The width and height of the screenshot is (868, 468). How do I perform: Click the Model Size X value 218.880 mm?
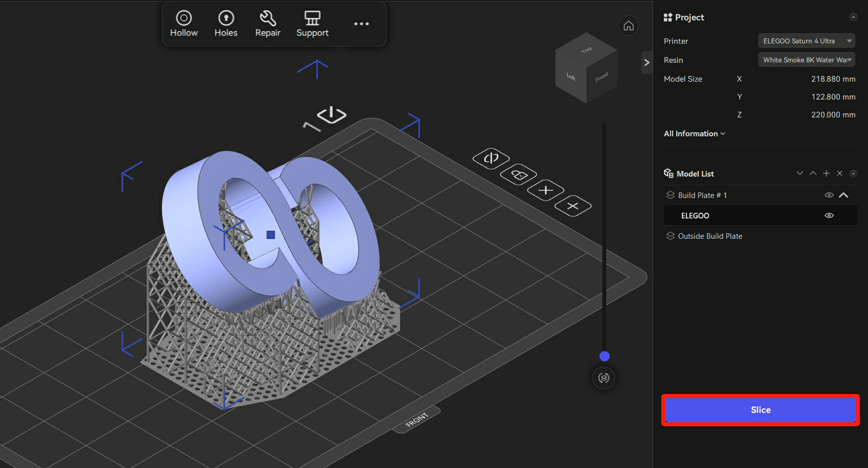[833, 79]
